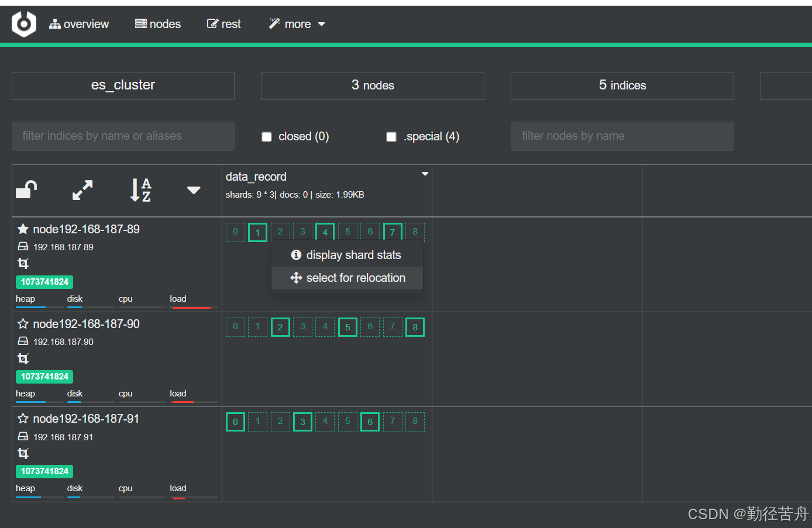Select primary shard 6 on node 91

(370, 422)
